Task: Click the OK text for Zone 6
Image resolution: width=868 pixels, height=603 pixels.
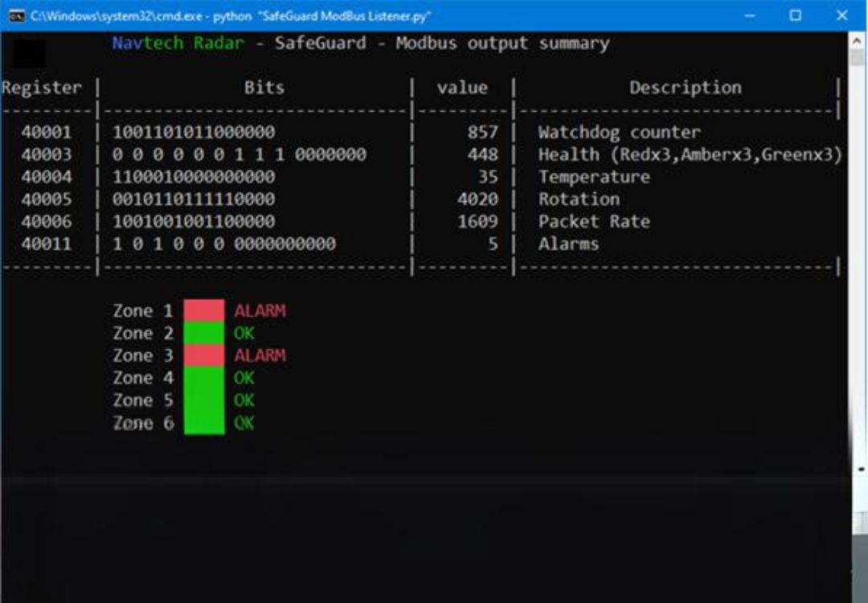Action: pyautogui.click(x=244, y=423)
